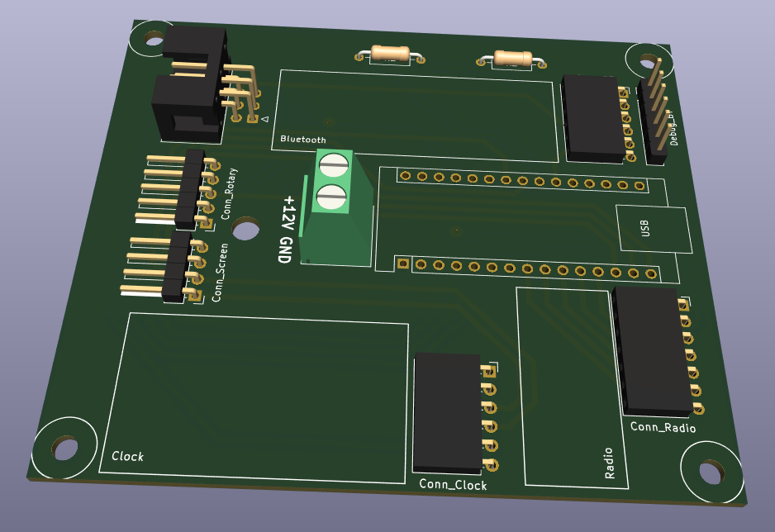Click the hole next to Conn_Rotary
Image resolution: width=775 pixels, height=532 pixels.
click(245, 229)
